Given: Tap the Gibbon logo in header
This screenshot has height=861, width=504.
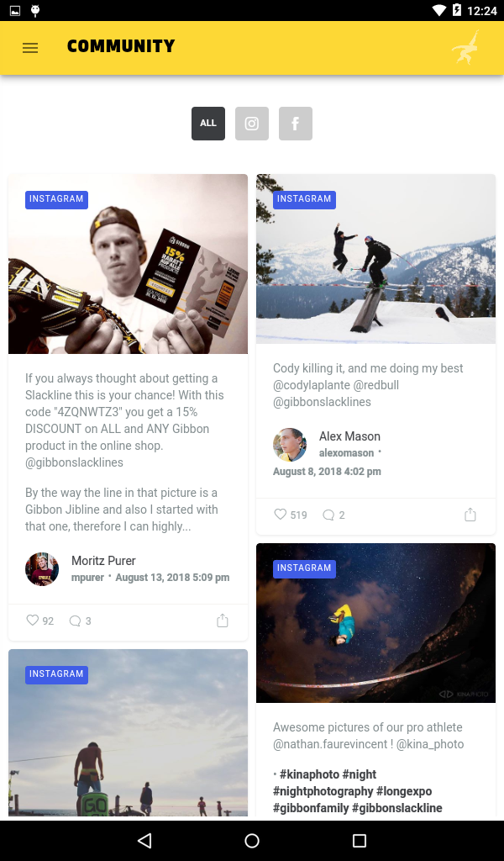Looking at the screenshot, I should pyautogui.click(x=465, y=48).
